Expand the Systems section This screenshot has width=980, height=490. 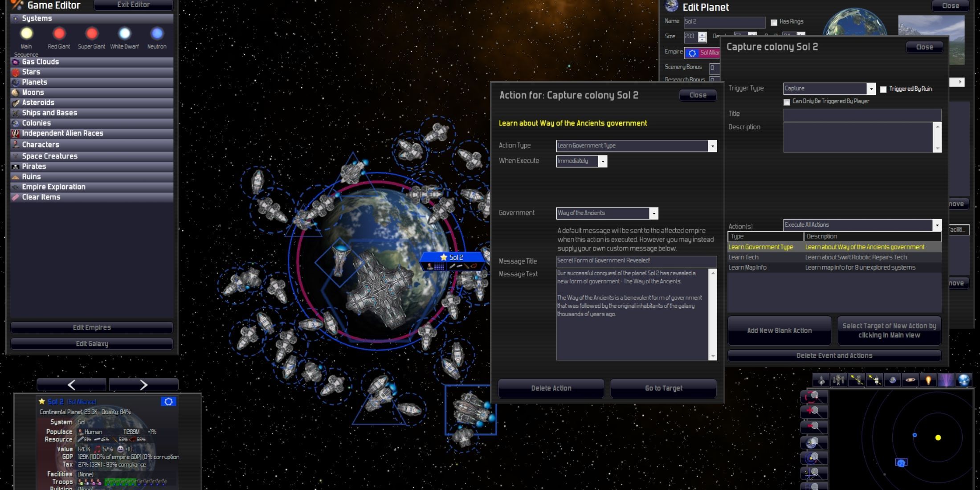pos(92,18)
